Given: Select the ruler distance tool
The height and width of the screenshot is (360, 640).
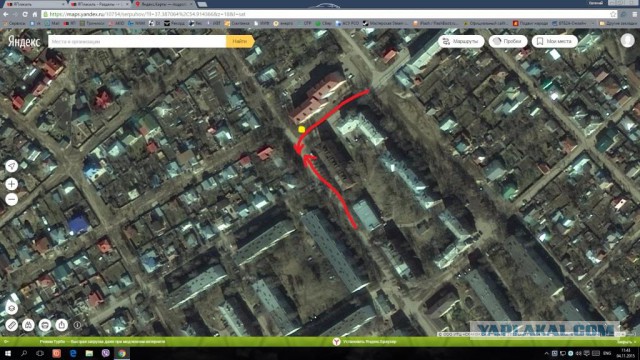Looking at the screenshot, I should [11, 325].
